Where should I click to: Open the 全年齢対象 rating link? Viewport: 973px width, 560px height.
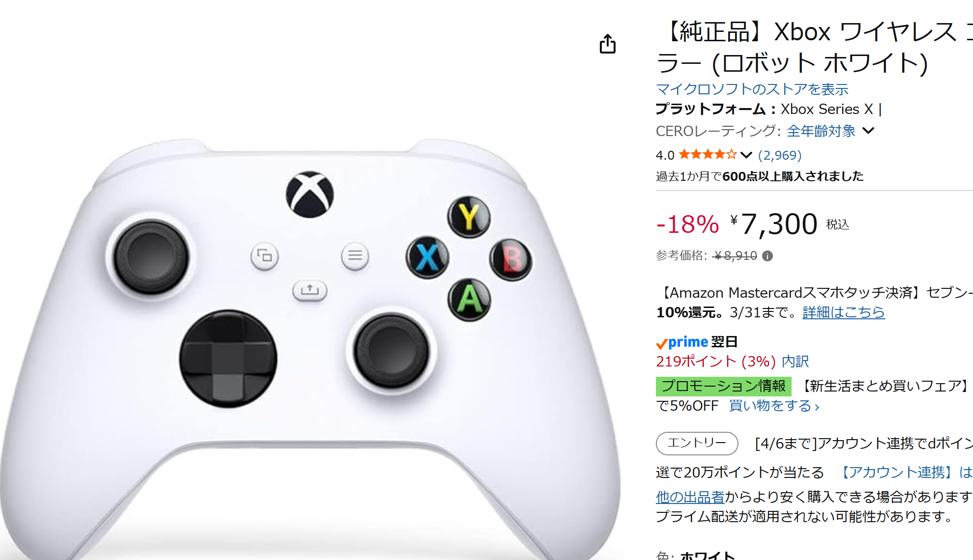(821, 131)
